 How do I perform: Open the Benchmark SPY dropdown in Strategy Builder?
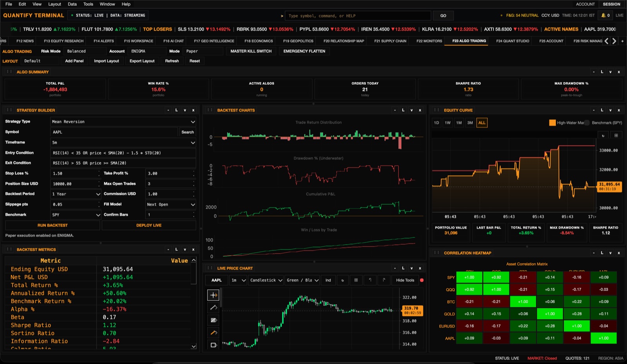point(76,215)
